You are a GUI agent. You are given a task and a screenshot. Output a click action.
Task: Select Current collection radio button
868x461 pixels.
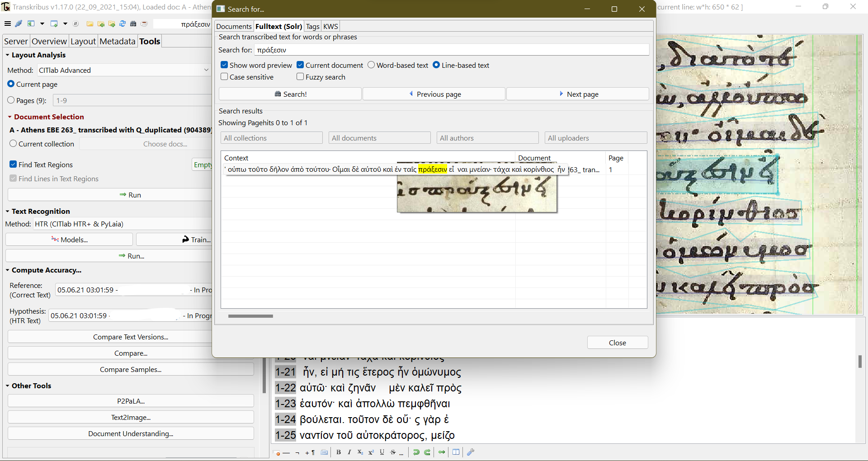(x=13, y=144)
